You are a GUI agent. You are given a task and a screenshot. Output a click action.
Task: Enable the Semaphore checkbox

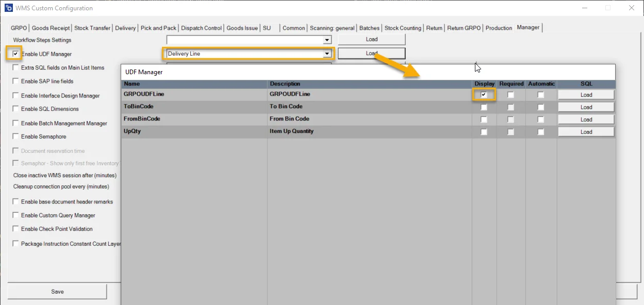[x=15, y=137]
